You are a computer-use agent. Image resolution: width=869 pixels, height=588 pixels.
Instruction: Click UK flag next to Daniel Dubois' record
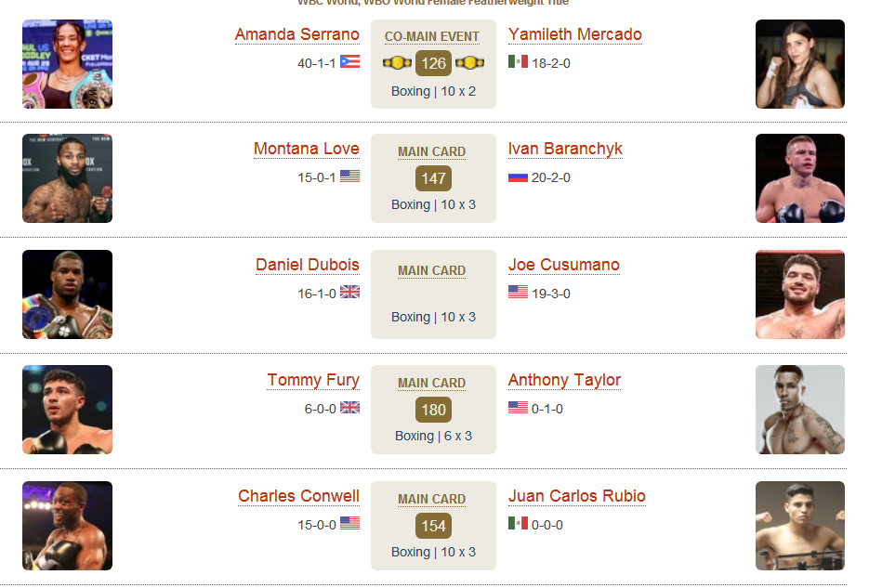[349, 292]
